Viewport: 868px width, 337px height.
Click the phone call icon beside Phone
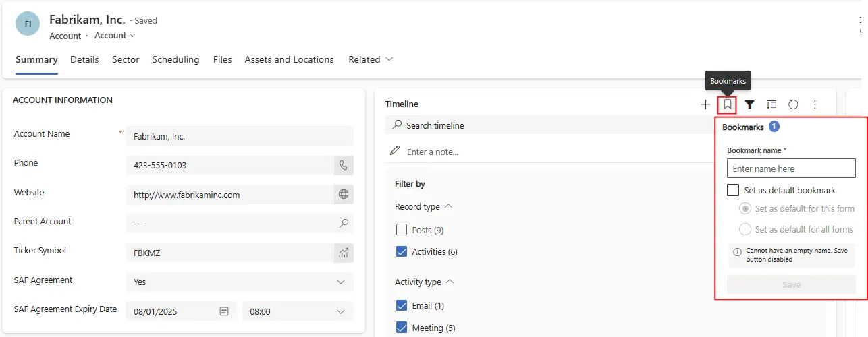344,165
